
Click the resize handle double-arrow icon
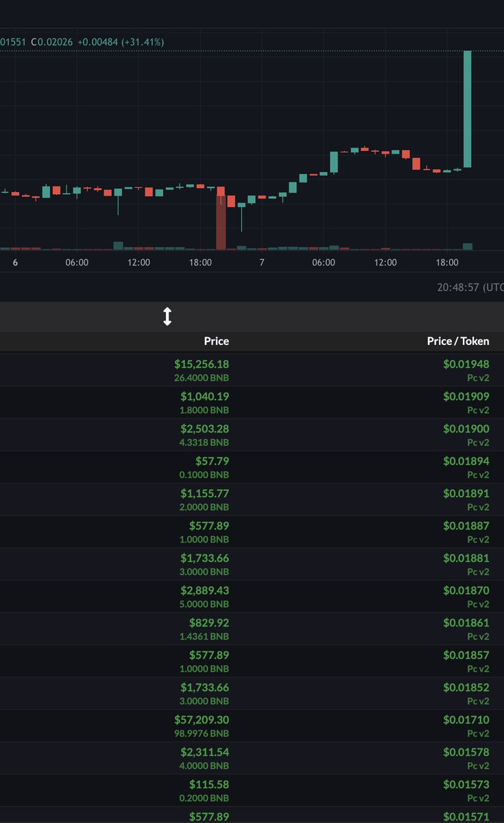(x=167, y=317)
